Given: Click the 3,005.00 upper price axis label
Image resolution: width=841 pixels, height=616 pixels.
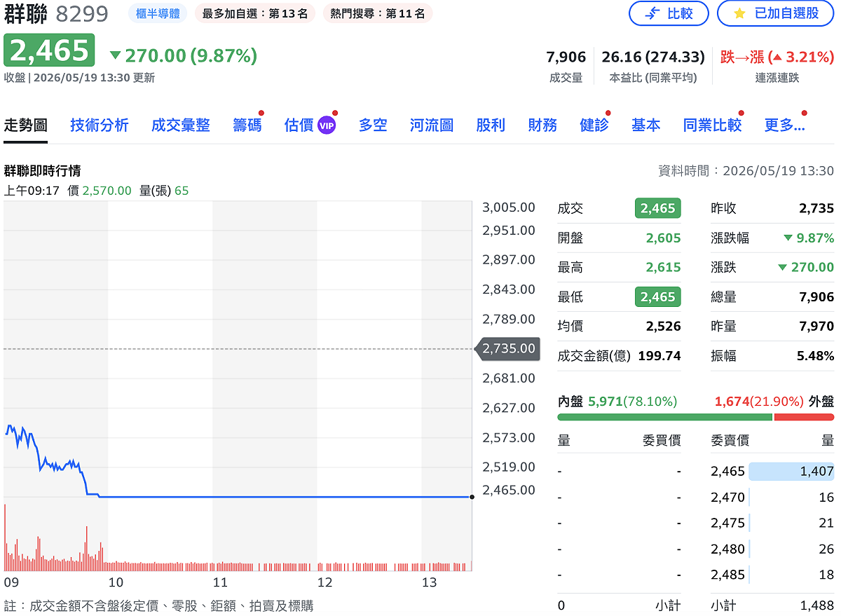Looking at the screenshot, I should pyautogui.click(x=509, y=207).
